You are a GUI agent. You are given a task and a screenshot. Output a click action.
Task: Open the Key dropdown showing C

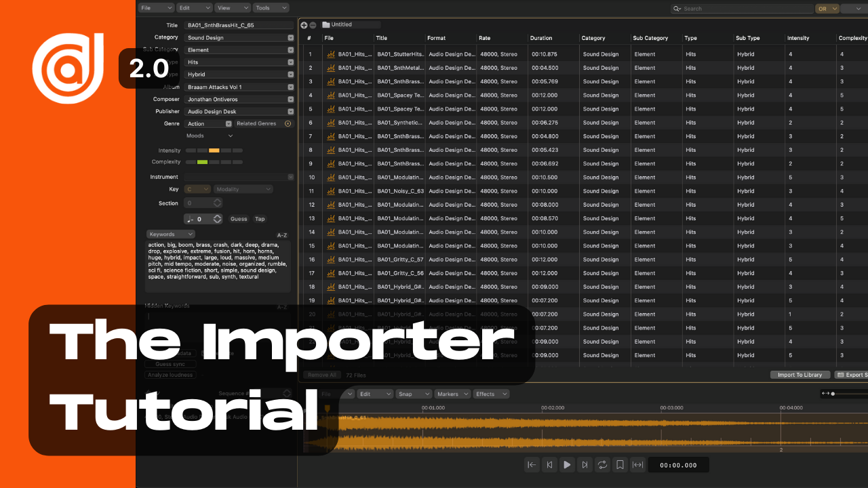tap(197, 189)
